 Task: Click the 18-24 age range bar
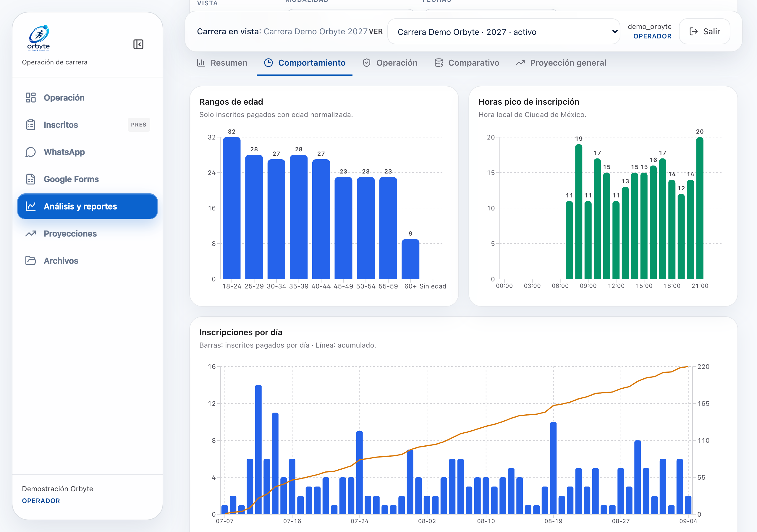point(232,208)
